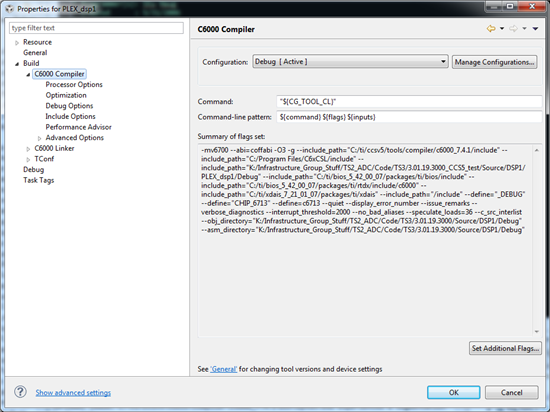550x412 pixels.
Task: Open the Configuration combo box
Action: [x=350, y=62]
